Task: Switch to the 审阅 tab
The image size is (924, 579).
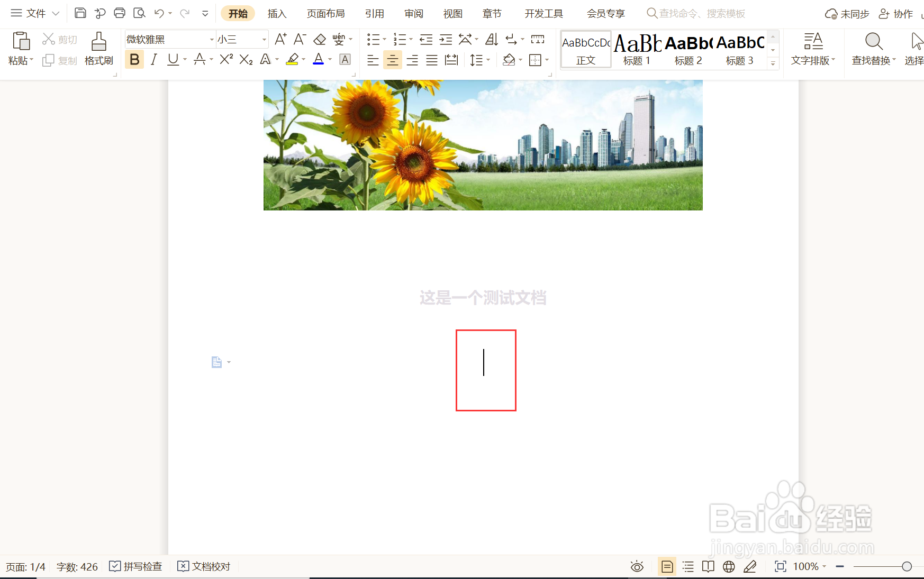Action: coord(413,13)
